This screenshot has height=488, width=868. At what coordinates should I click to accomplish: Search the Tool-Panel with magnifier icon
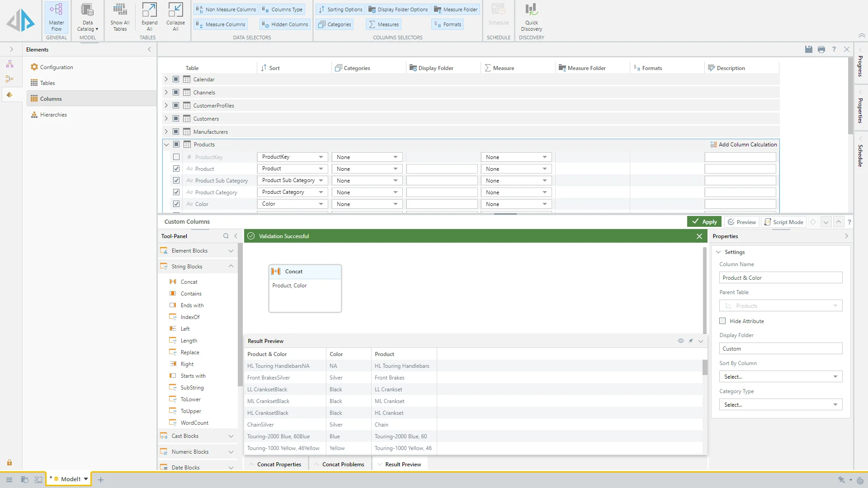coord(226,236)
